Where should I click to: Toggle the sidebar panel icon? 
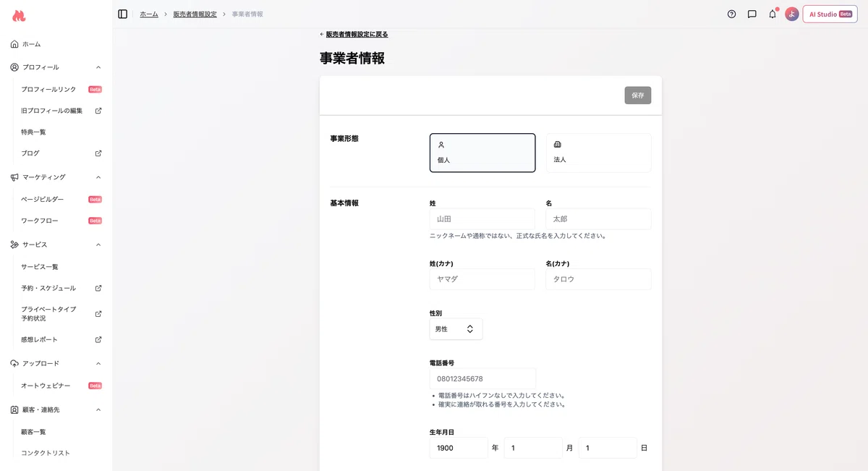click(123, 14)
